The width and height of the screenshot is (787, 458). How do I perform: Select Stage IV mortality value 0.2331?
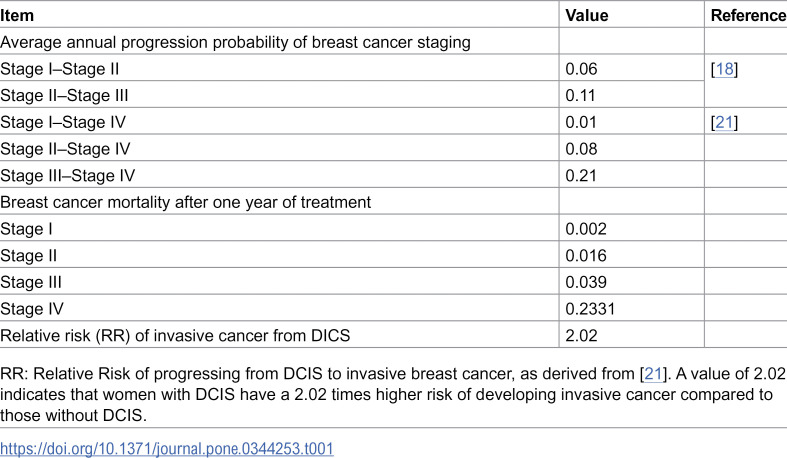click(x=590, y=309)
